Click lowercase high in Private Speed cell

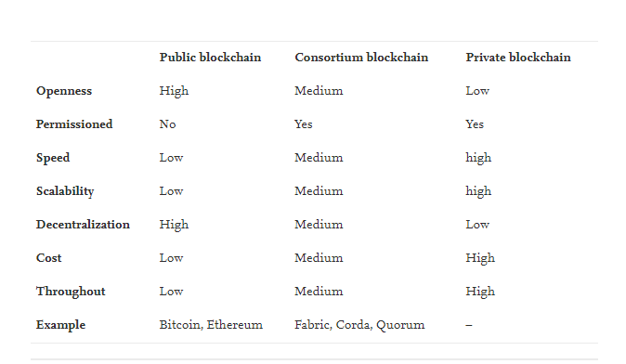coord(478,158)
